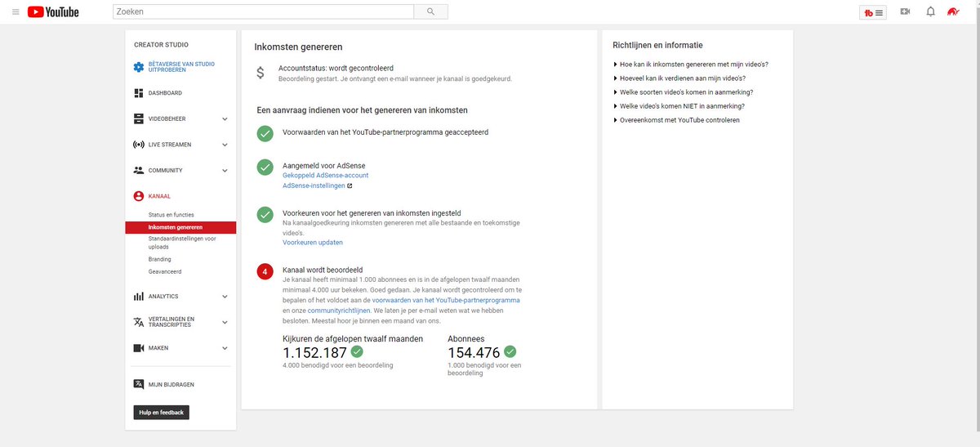Click the red step 4 circle
The height and width of the screenshot is (447, 980).
point(265,271)
